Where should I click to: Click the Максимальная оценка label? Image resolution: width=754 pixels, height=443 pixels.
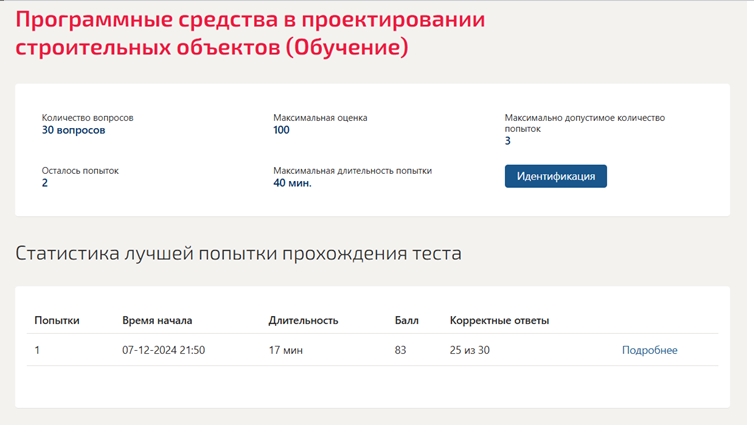(x=320, y=117)
